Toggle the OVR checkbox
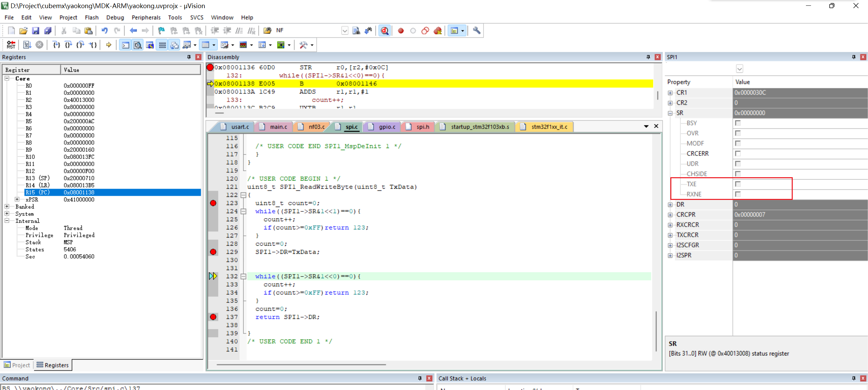The width and height of the screenshot is (868, 390). coord(738,133)
